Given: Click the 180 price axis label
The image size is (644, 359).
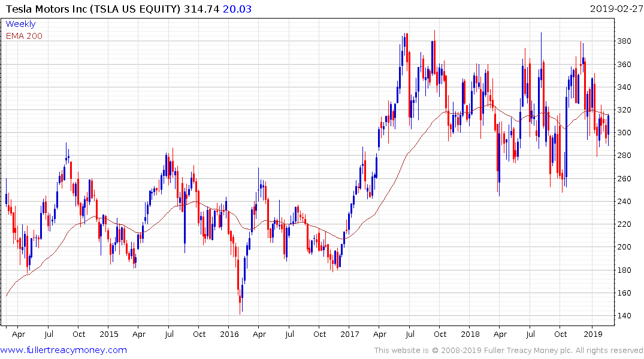Looking at the screenshot, I should click(x=624, y=270).
